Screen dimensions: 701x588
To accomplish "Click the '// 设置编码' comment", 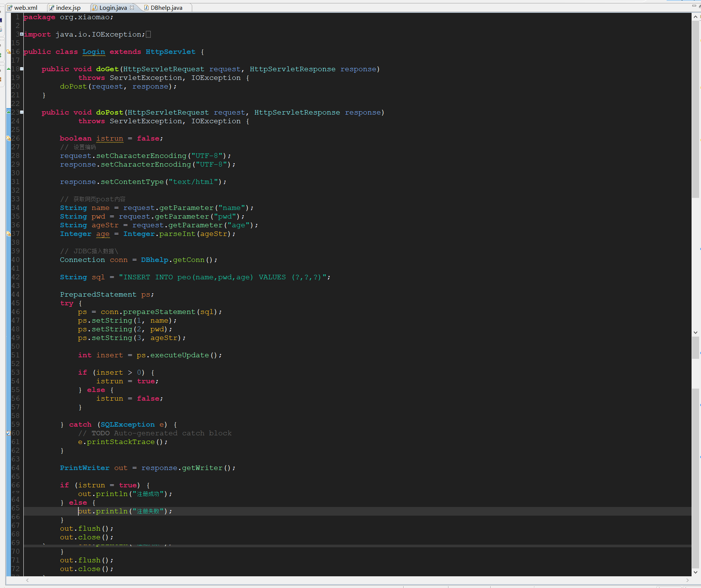I will coord(78,147).
